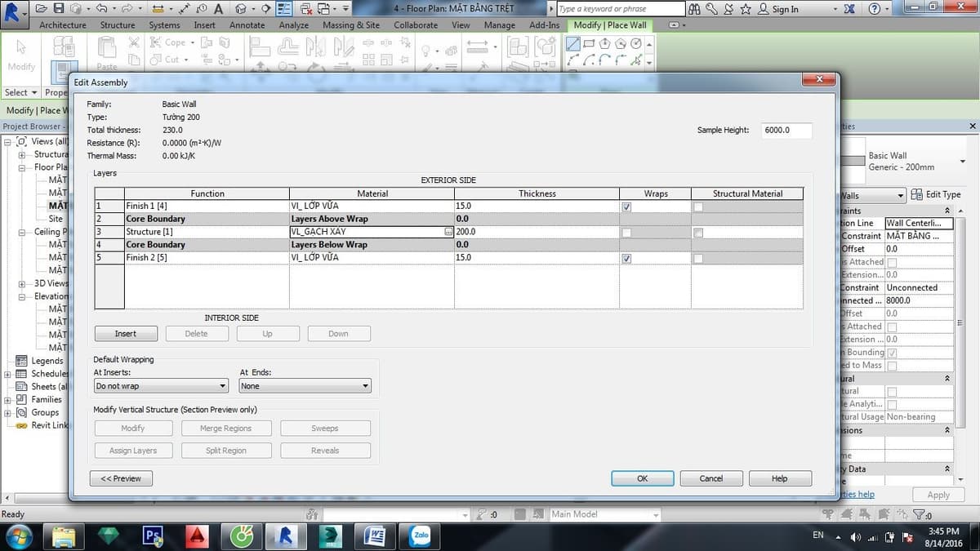The height and width of the screenshot is (551, 980).
Task: Expand the Groups tree node
Action: tap(8, 412)
